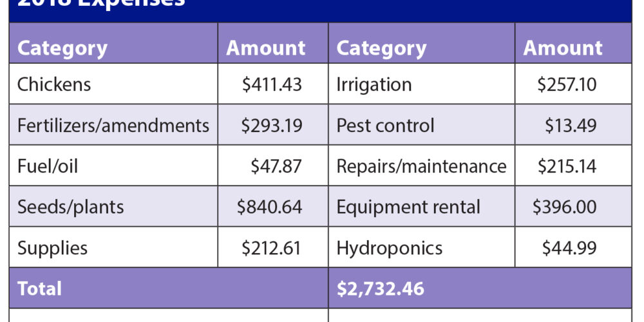The height and width of the screenshot is (322, 644).
Task: Select the $293.19 amount
Action: coord(272,125)
